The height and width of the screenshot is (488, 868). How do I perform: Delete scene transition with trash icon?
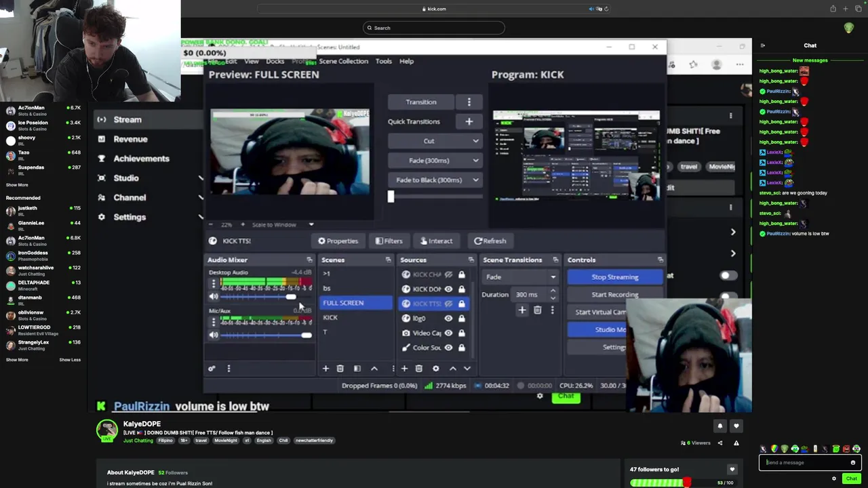click(537, 310)
